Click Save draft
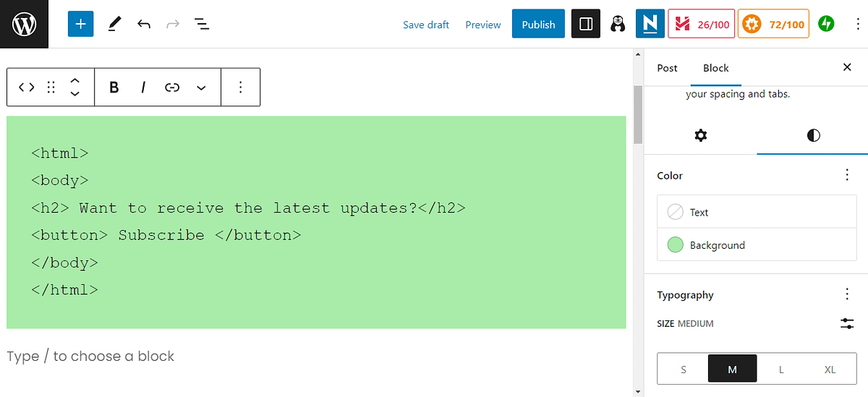 tap(426, 25)
